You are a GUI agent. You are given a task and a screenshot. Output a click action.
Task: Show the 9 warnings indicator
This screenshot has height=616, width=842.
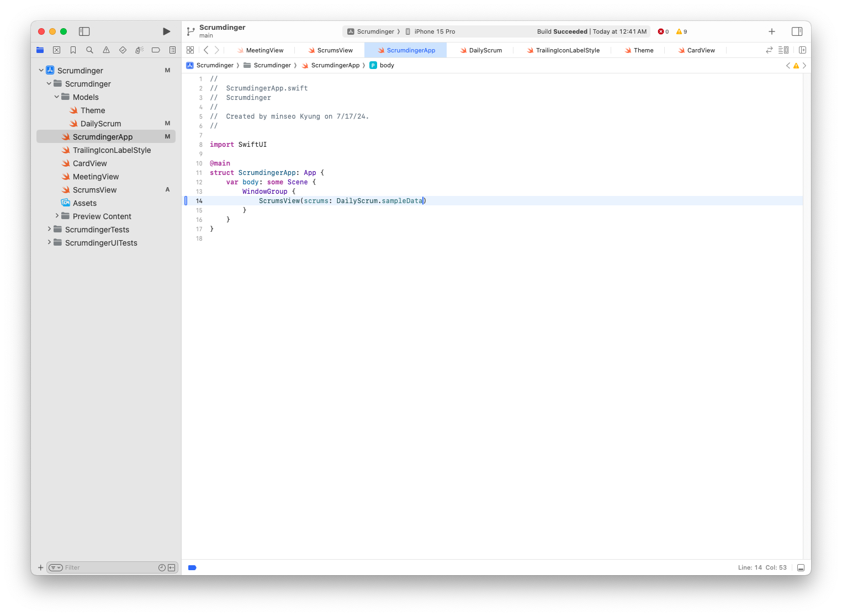(x=681, y=31)
